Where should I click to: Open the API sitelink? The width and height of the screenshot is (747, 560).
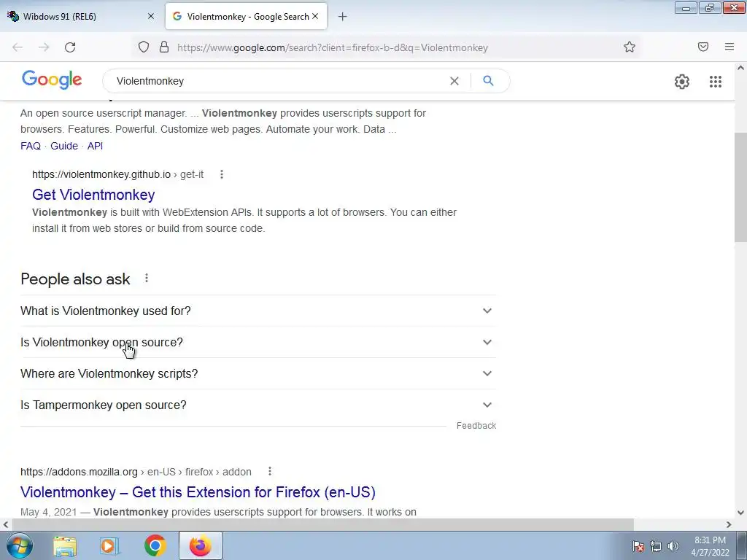[95, 146]
